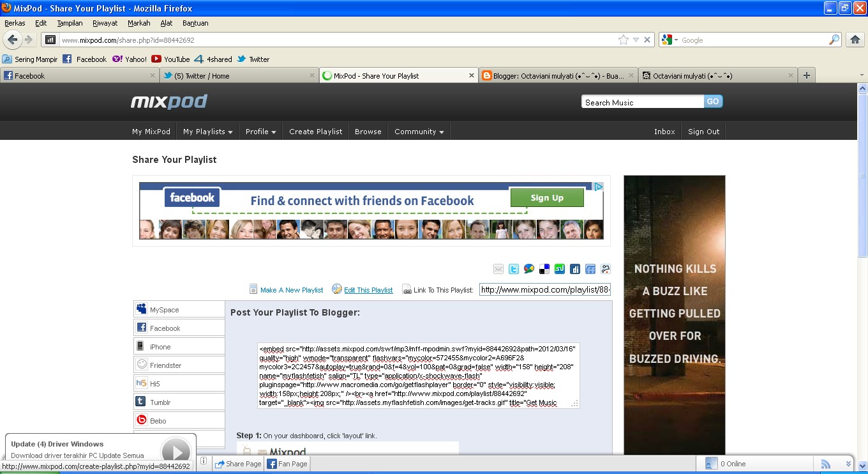The height and width of the screenshot is (474, 868).
Task: Open Facebook bookmark in bookmarks toolbar
Action: (x=85, y=59)
